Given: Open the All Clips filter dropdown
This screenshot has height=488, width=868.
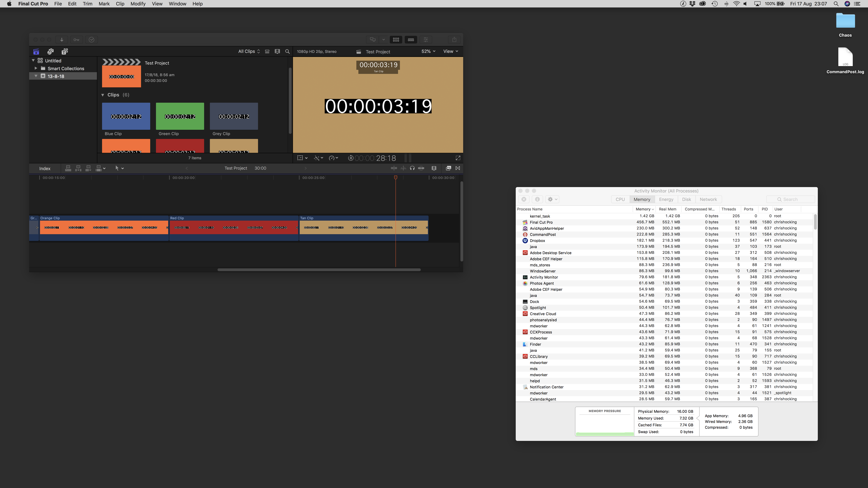Looking at the screenshot, I should [x=249, y=51].
